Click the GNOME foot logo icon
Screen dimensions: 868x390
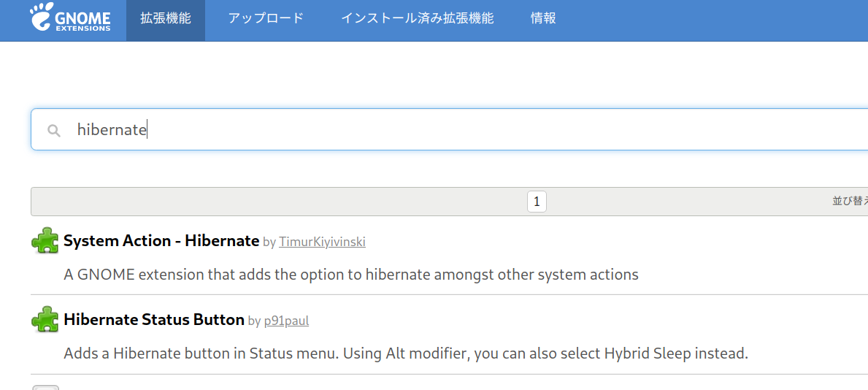tap(43, 18)
